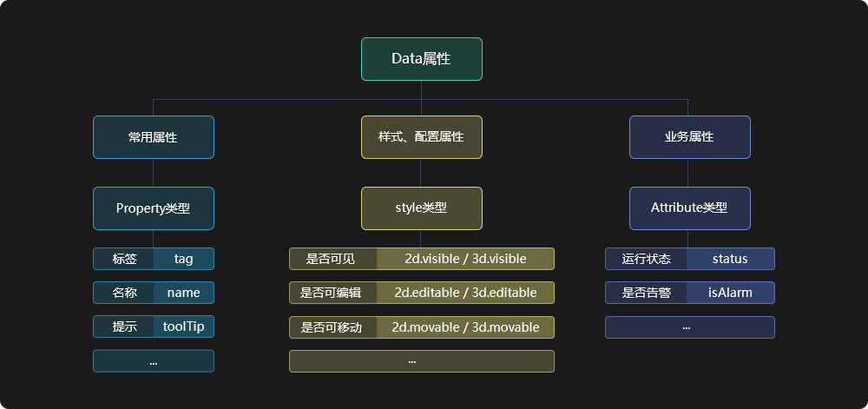868x409 pixels.
Task: Click the tag value cell
Action: [184, 259]
